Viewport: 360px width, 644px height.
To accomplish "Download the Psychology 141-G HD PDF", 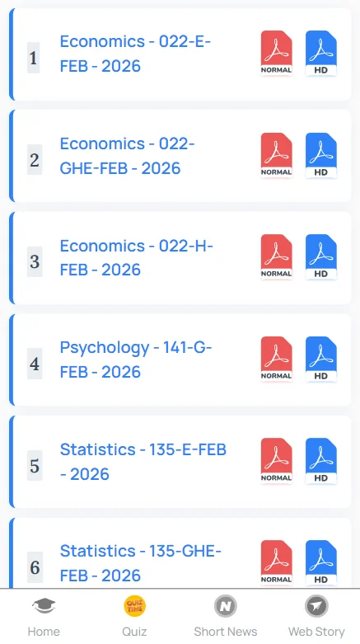I will pos(321,360).
